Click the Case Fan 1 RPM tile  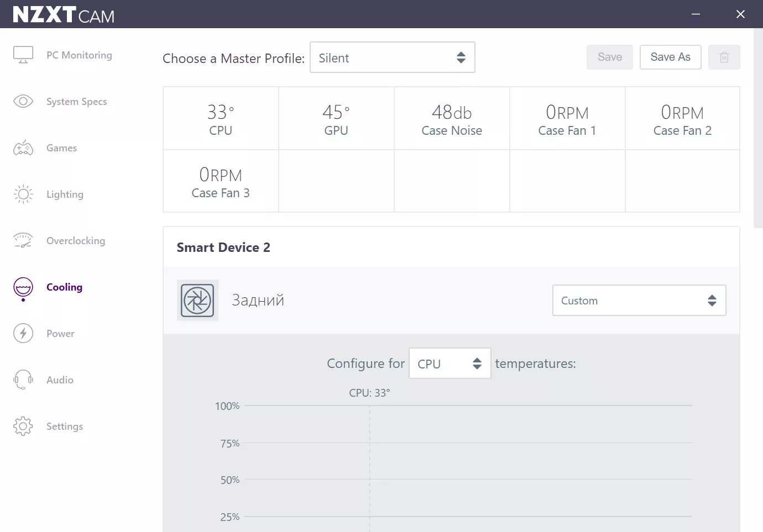[568, 119]
